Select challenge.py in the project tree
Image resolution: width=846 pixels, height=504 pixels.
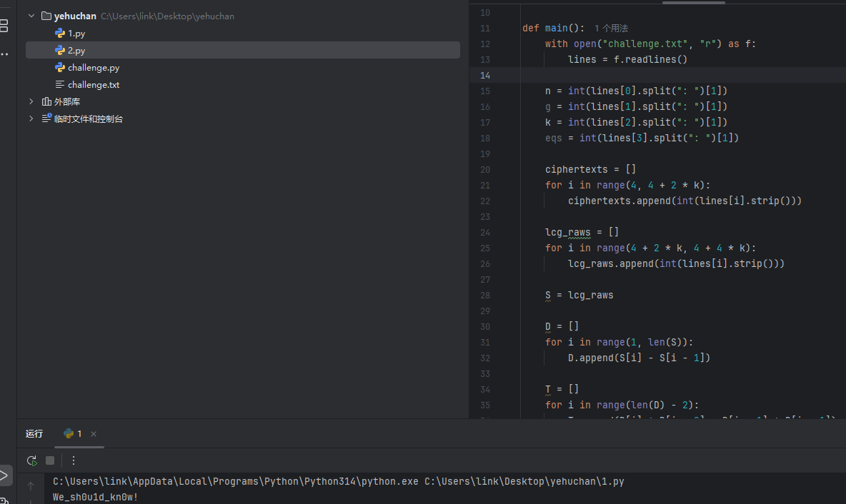(x=93, y=67)
